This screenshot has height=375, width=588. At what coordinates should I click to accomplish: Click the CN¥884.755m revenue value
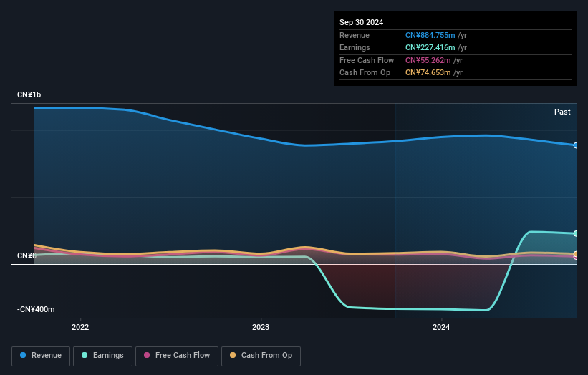tap(430, 35)
